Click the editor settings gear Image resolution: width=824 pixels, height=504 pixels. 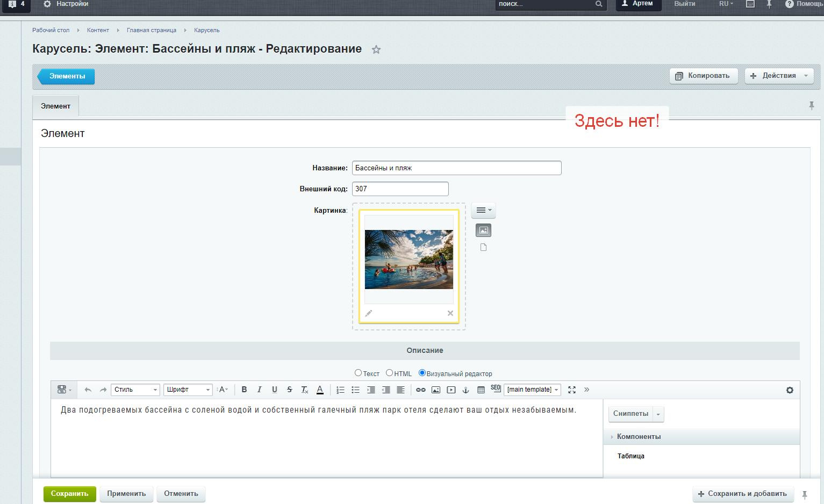(x=790, y=390)
